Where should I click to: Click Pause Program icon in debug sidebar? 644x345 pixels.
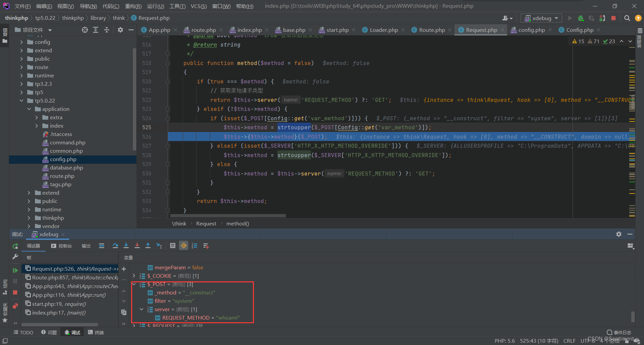(x=15, y=281)
